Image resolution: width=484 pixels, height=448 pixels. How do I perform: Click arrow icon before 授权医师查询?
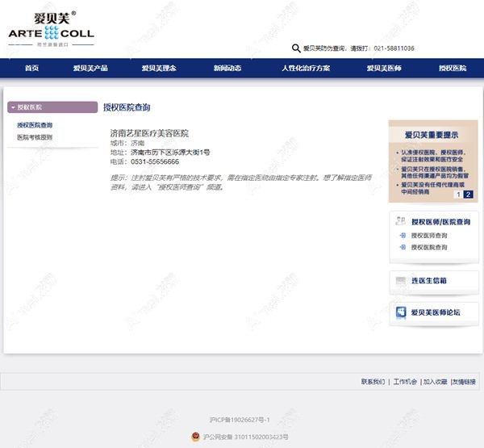[403, 236]
